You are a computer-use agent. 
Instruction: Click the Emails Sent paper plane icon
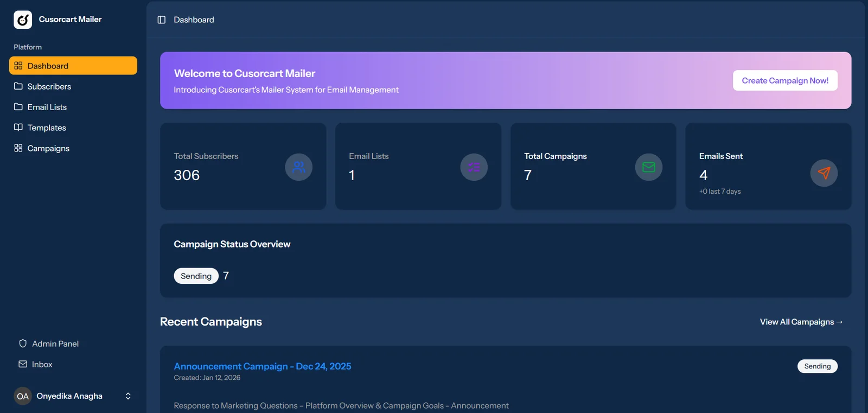pos(824,173)
